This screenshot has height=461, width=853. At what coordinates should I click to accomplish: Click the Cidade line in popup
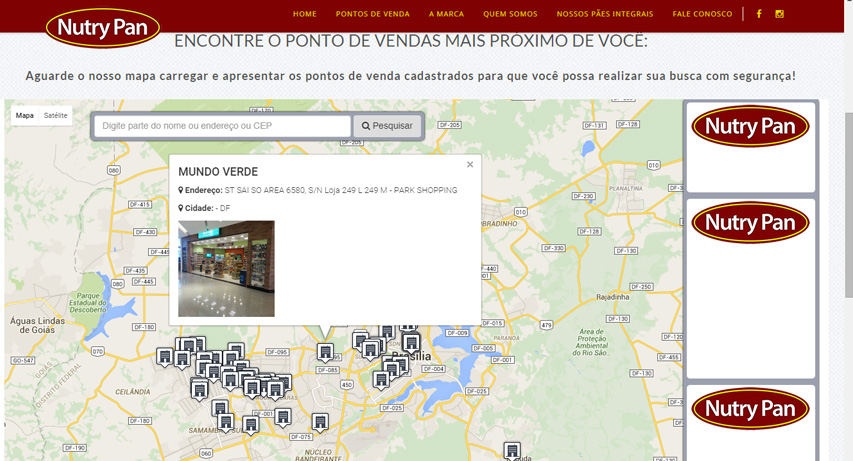[x=204, y=208]
